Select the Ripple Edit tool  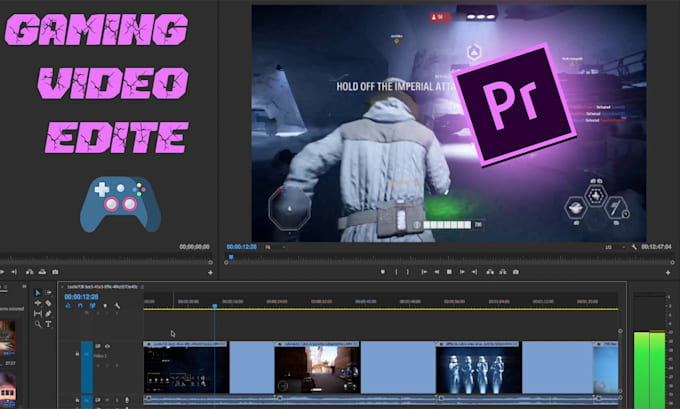pos(38,303)
